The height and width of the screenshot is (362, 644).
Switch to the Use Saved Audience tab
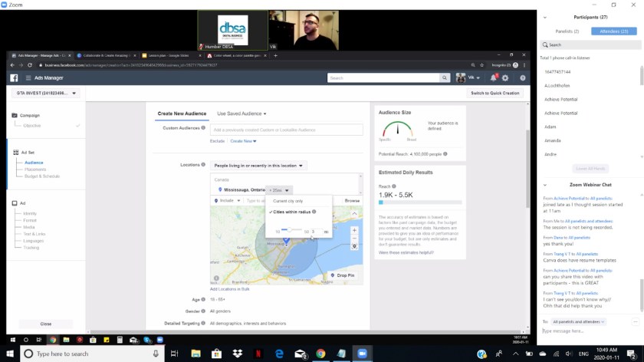click(242, 114)
